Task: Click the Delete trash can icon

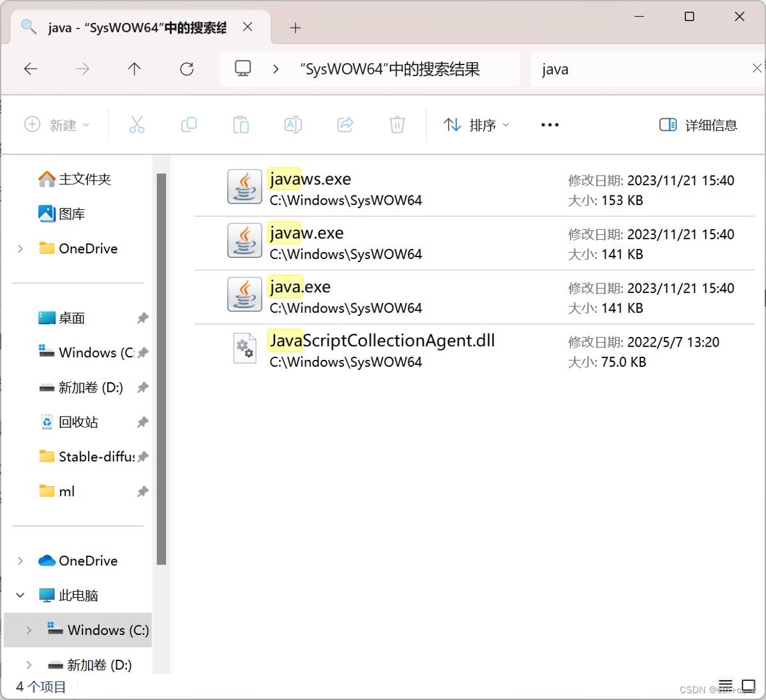Action: (x=397, y=124)
